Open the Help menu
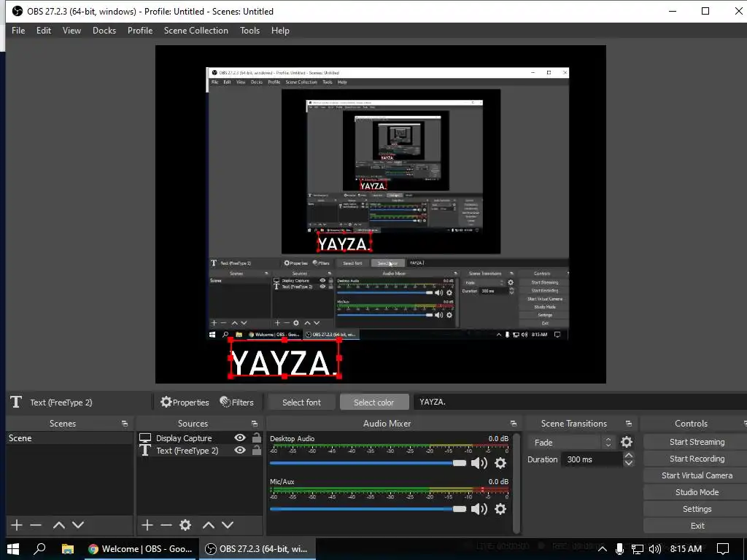 coord(280,31)
